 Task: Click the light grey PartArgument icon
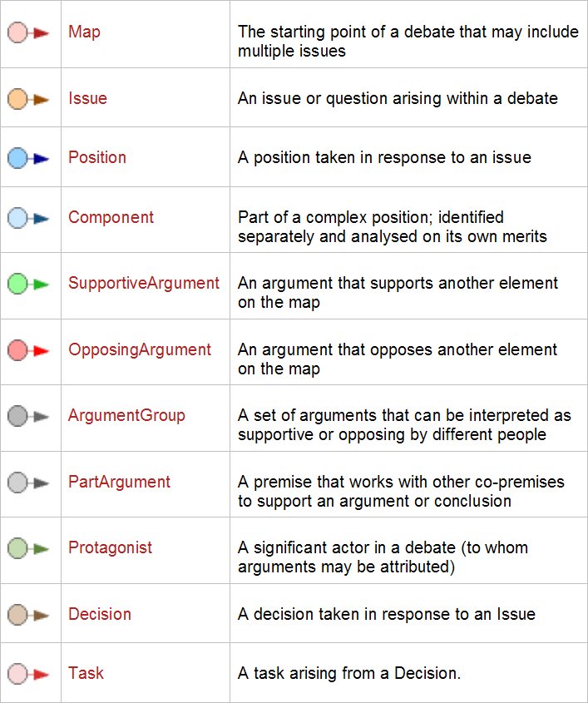(x=28, y=483)
